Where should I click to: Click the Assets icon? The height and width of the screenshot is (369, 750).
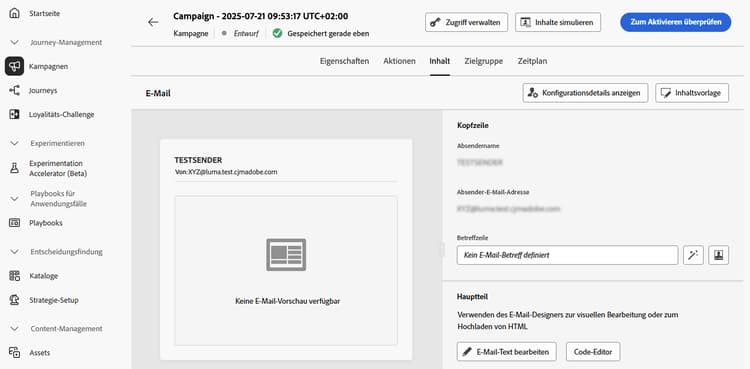click(x=14, y=353)
